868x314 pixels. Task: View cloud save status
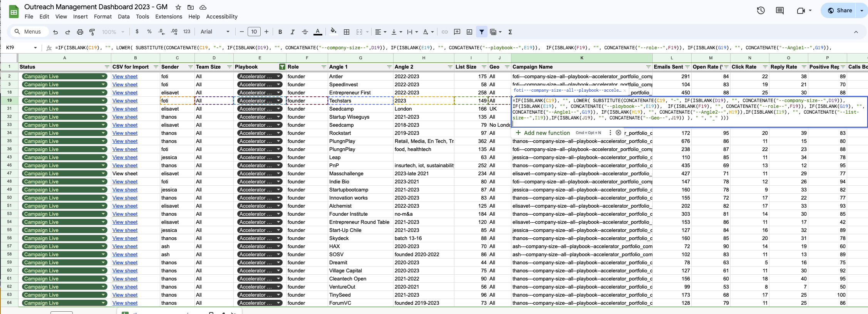click(x=203, y=7)
